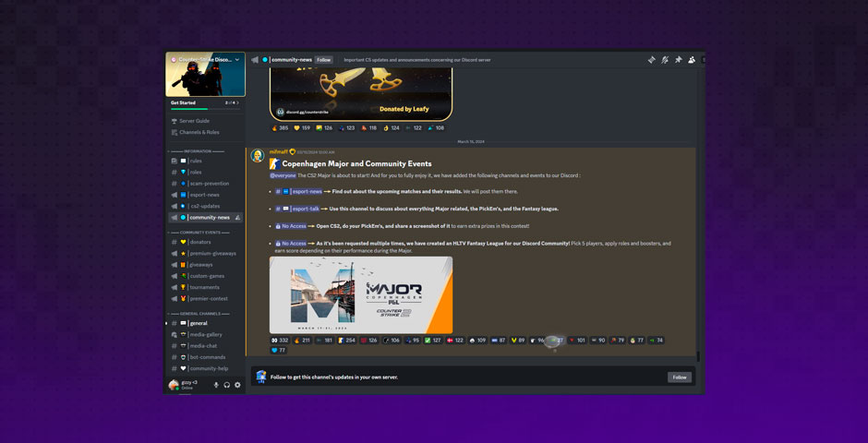Click mifmaff username on message
This screenshot has height=443, width=868.
click(x=279, y=151)
